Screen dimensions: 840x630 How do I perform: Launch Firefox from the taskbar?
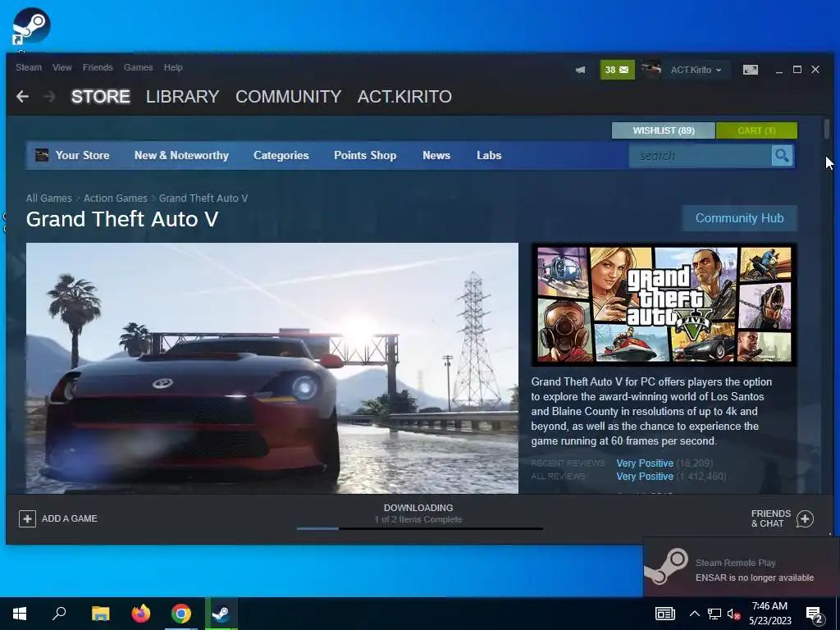point(141,614)
